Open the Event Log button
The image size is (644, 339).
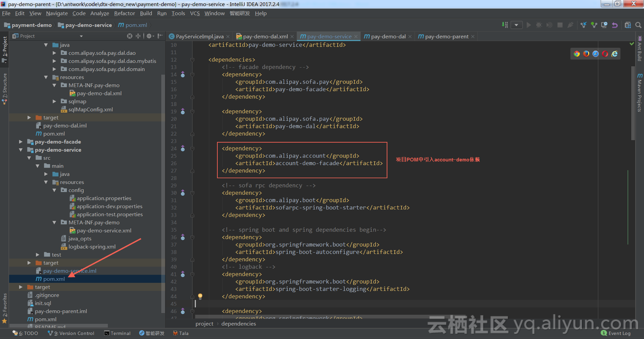[616, 333]
